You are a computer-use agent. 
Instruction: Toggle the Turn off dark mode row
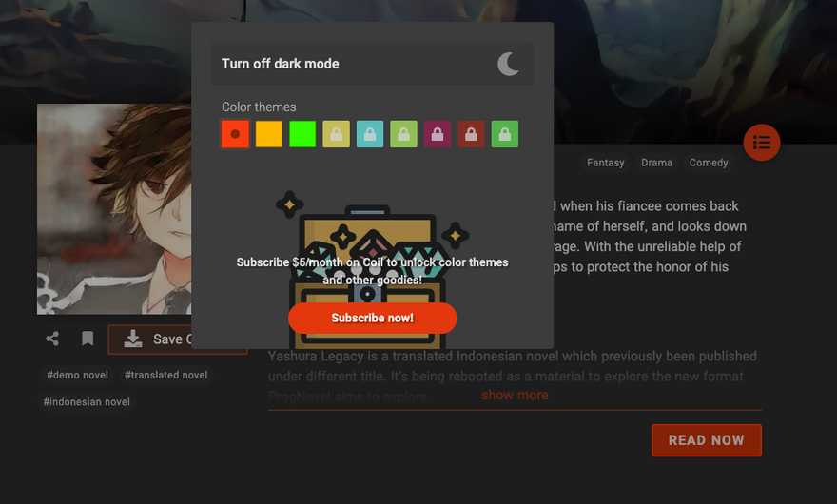pos(373,64)
